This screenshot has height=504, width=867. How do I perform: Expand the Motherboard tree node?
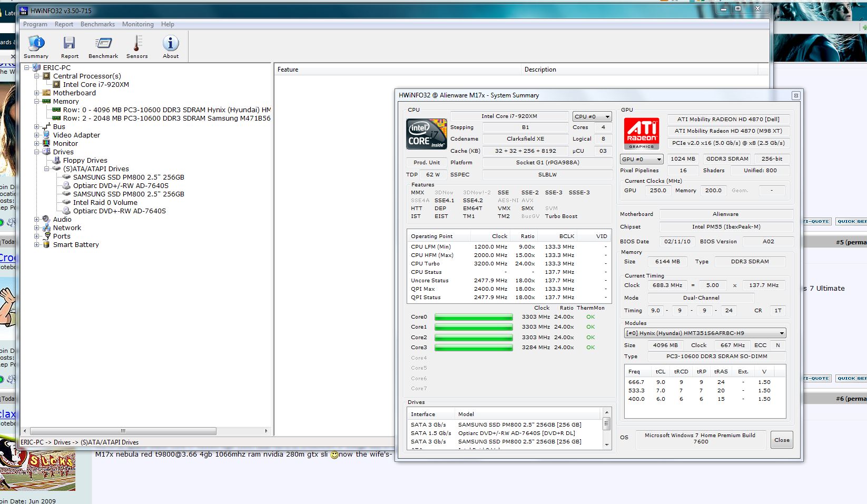(x=37, y=93)
